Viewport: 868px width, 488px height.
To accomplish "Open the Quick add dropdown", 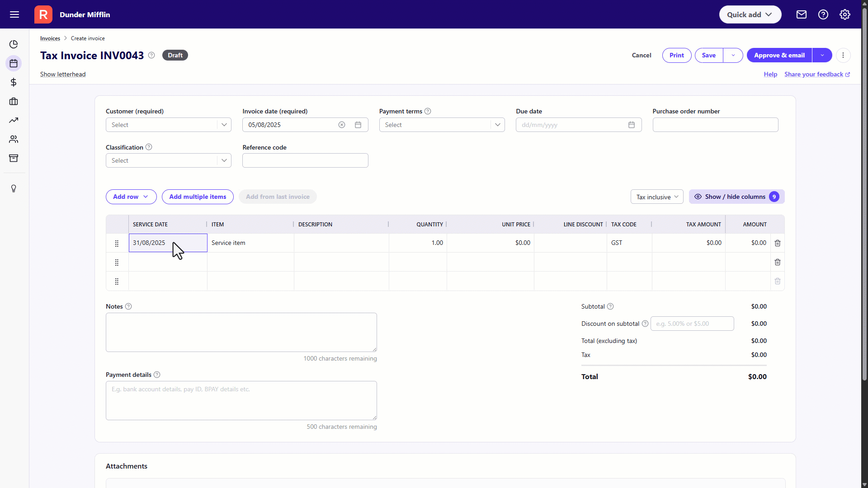I will (750, 14).
